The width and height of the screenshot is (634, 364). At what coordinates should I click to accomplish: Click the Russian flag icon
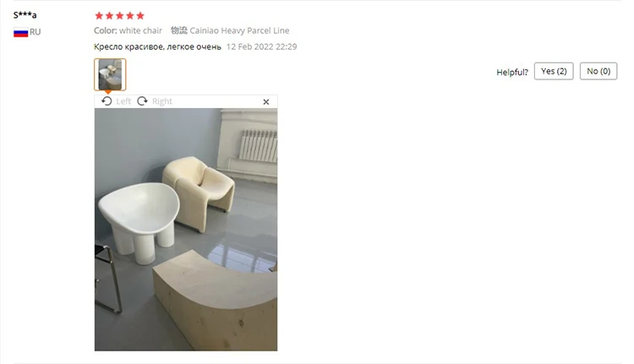[x=20, y=32]
